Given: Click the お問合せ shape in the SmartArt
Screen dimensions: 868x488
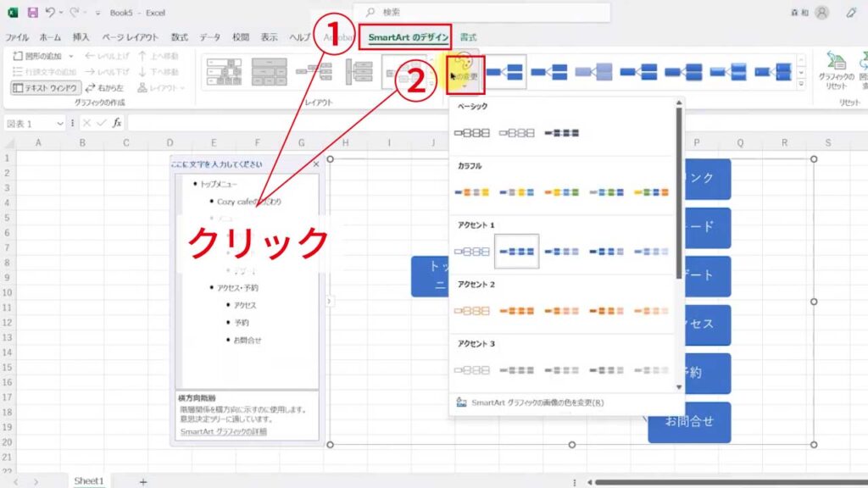Looking at the screenshot, I should [689, 422].
